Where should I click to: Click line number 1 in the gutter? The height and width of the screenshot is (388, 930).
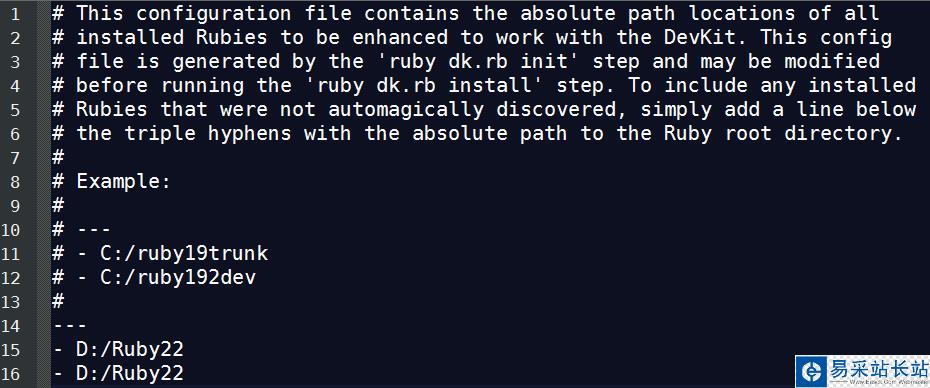click(15, 14)
